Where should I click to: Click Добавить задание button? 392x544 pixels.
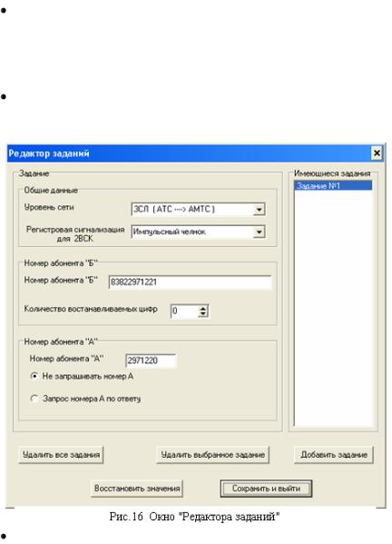coord(334,455)
